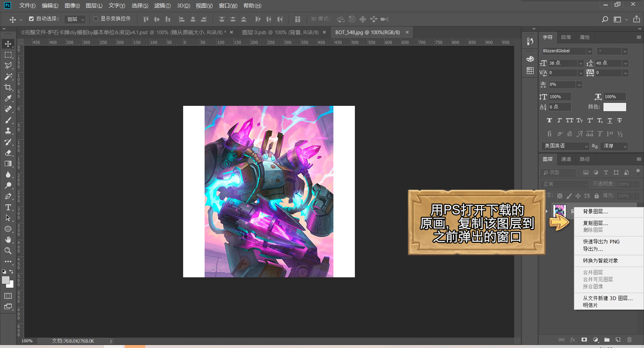Screen dimensions: 644x348
Task: Select the Crop tool
Action: tap(8, 87)
